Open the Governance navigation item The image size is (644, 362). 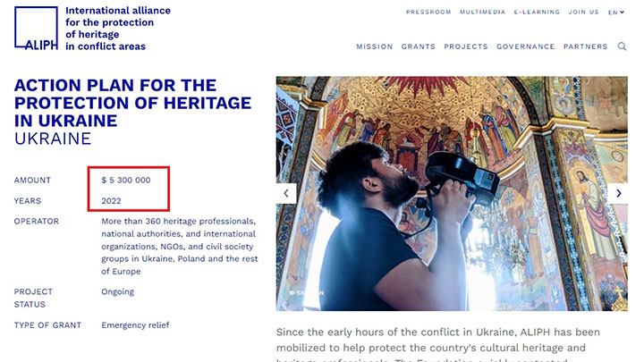pyautogui.click(x=525, y=46)
